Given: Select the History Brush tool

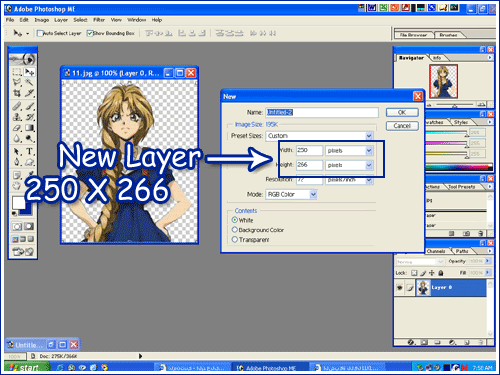Looking at the screenshot, I should coord(29,117).
